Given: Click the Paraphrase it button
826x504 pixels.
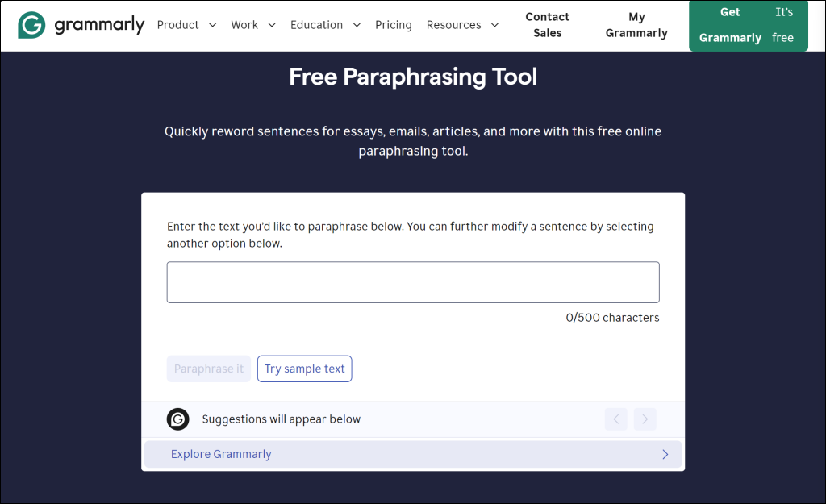Looking at the screenshot, I should (x=208, y=369).
